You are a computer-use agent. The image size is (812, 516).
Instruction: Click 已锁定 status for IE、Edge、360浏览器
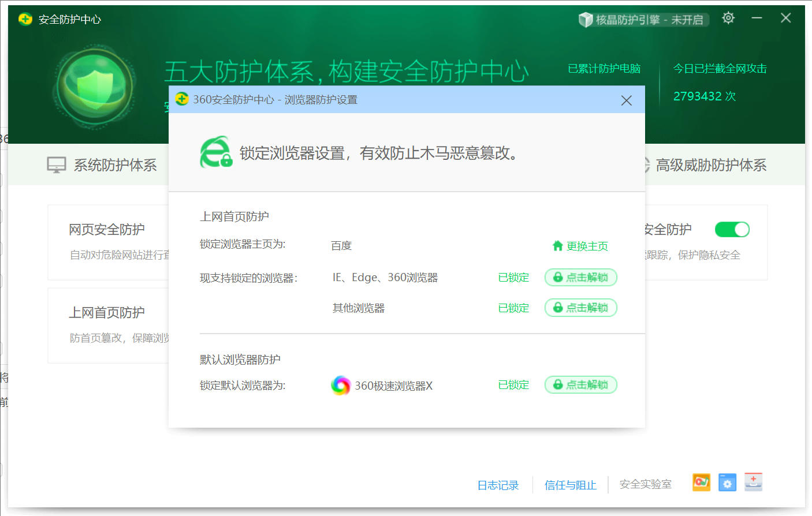pyautogui.click(x=513, y=278)
